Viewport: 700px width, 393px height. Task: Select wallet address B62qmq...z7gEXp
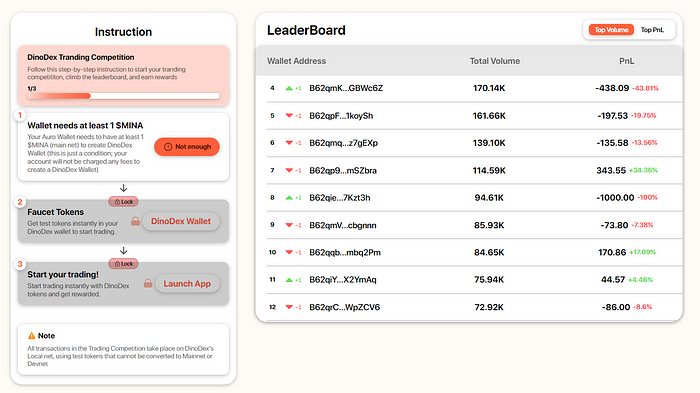click(343, 143)
